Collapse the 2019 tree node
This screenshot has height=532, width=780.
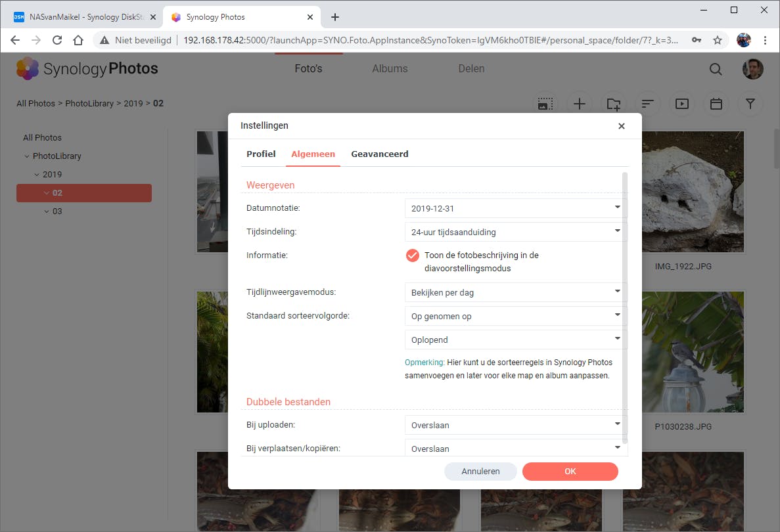tap(37, 175)
